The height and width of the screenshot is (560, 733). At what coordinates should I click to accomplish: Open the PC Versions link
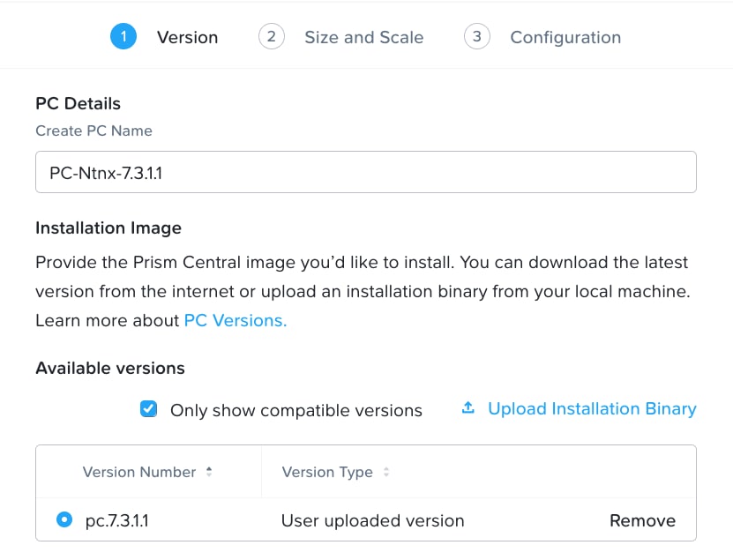coord(233,320)
